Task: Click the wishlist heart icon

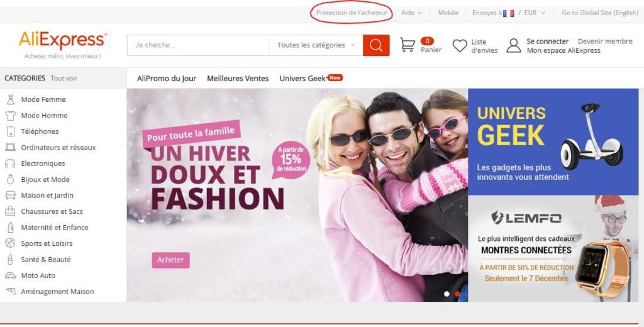Action: click(460, 45)
